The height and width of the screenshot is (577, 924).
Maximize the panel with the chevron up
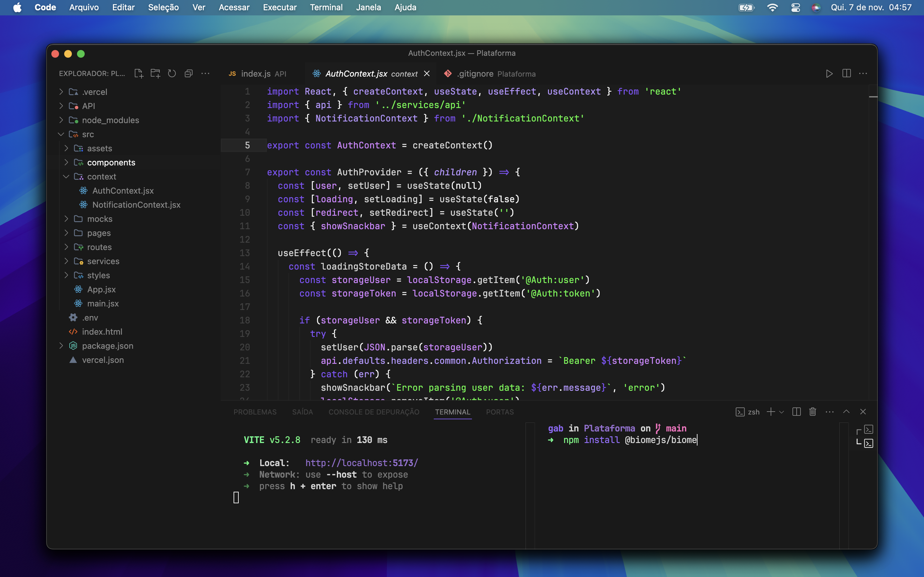point(846,412)
